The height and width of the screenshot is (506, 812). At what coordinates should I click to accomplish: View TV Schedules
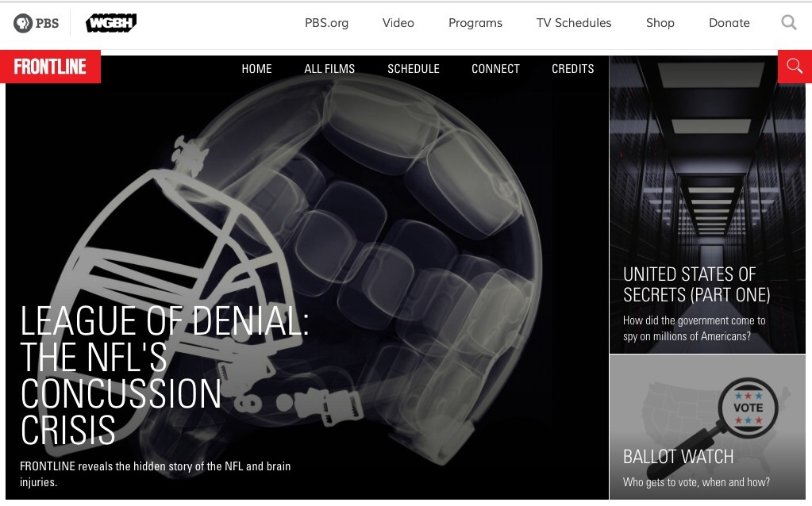(573, 23)
